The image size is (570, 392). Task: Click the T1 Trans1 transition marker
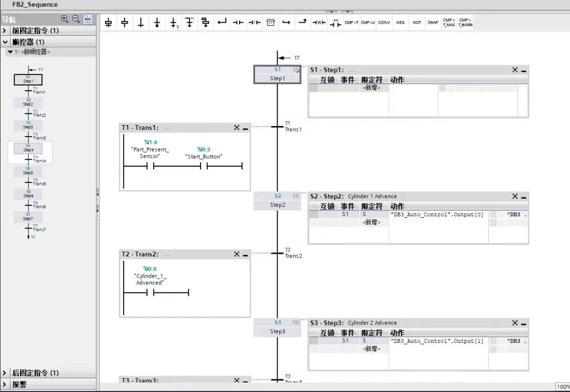(278, 127)
